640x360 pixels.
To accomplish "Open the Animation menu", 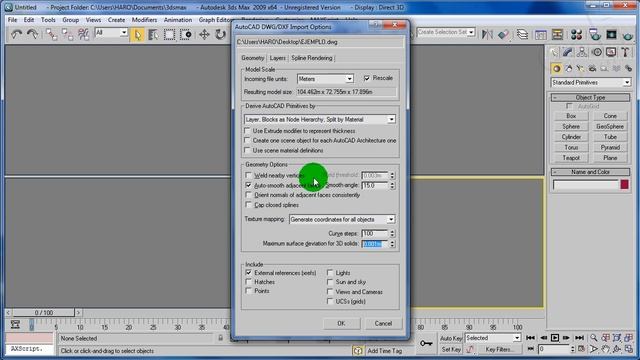I will tap(178, 20).
